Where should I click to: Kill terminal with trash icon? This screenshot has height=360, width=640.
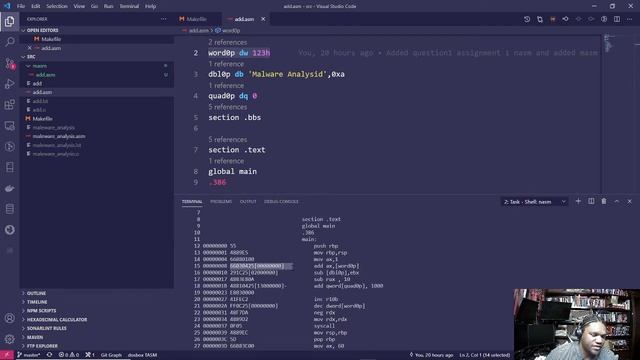pos(604,201)
